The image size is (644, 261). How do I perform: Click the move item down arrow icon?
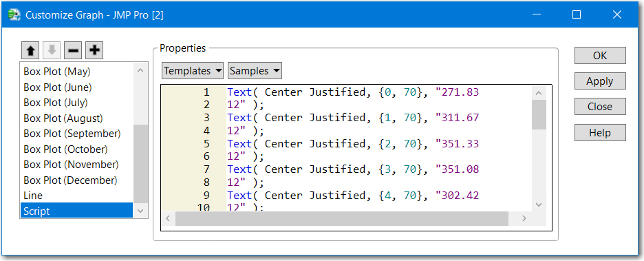pyautogui.click(x=52, y=50)
